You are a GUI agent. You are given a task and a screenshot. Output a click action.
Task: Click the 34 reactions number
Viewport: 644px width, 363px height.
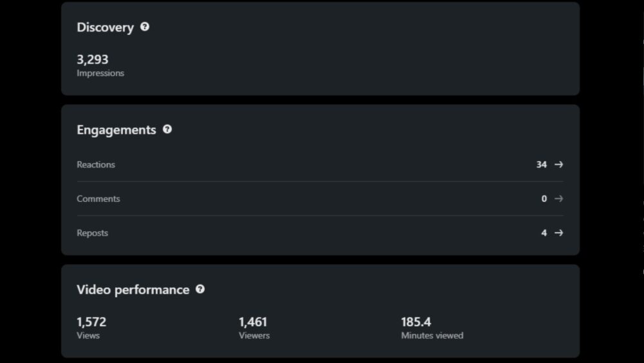click(542, 164)
